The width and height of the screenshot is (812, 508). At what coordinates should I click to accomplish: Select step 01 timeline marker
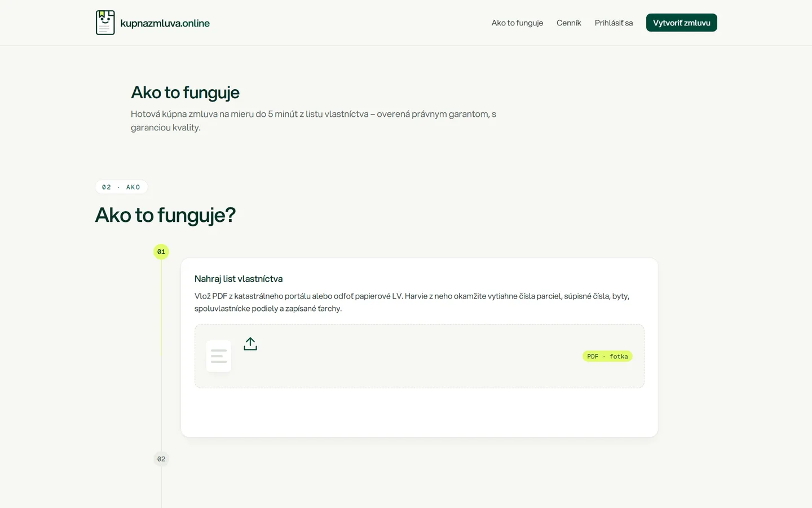[x=161, y=252]
